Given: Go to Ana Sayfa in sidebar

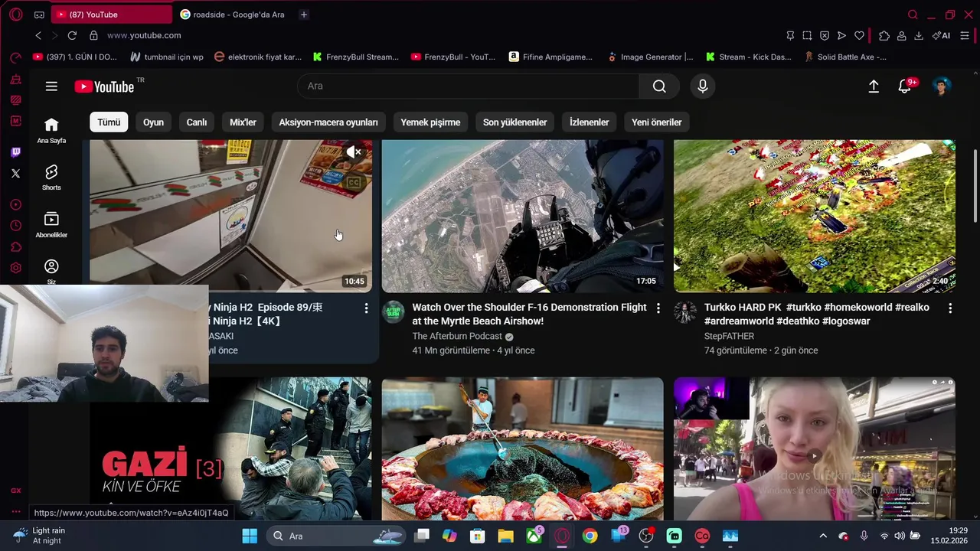Looking at the screenshot, I should pyautogui.click(x=51, y=130).
